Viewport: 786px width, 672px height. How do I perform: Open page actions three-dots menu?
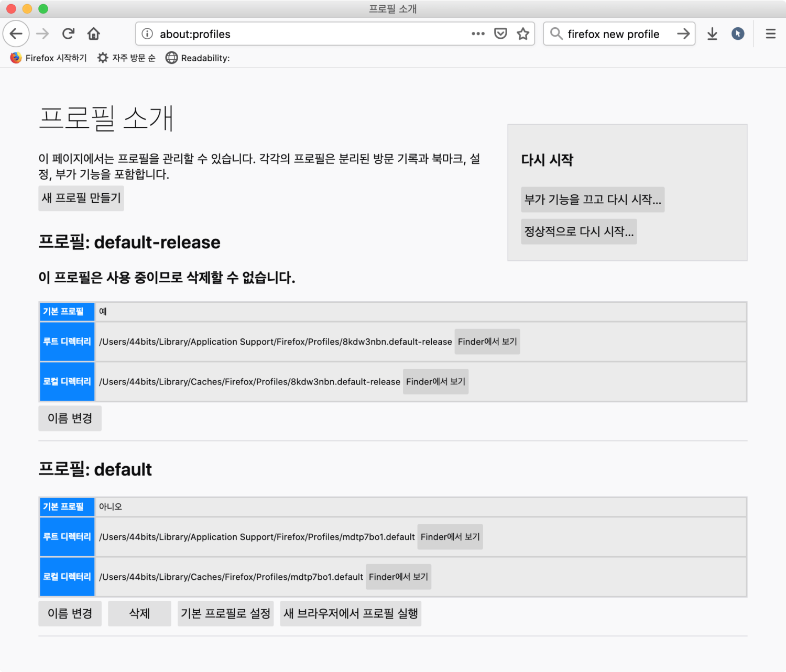click(x=478, y=34)
